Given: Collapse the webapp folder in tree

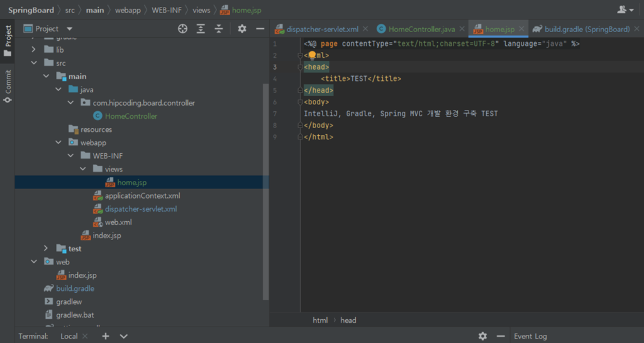Looking at the screenshot, I should pyautogui.click(x=58, y=143).
